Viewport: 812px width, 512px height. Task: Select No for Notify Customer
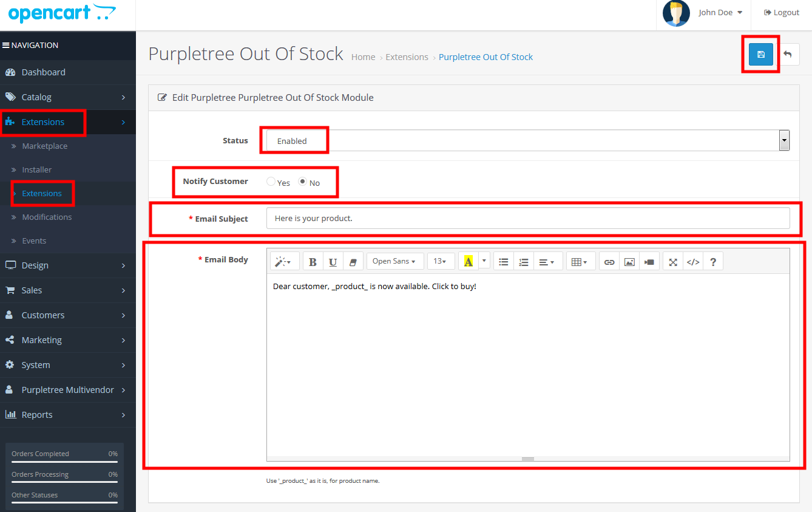[302, 182]
